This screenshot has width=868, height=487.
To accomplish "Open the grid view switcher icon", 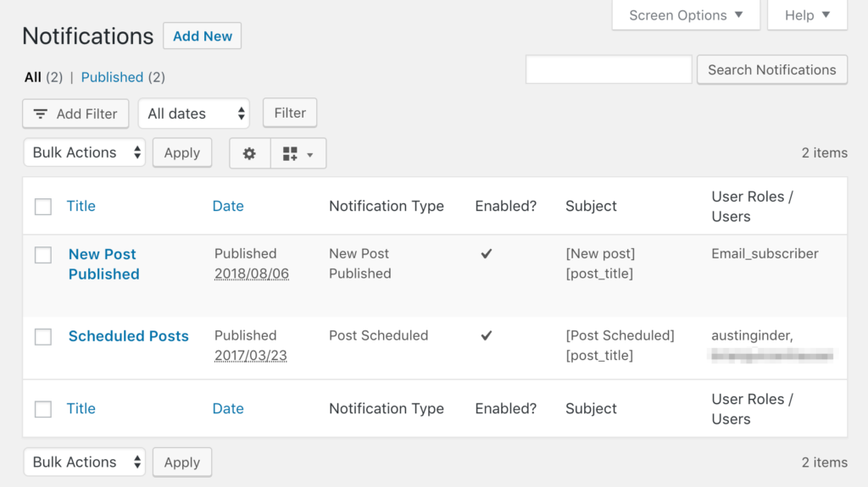I will [298, 153].
